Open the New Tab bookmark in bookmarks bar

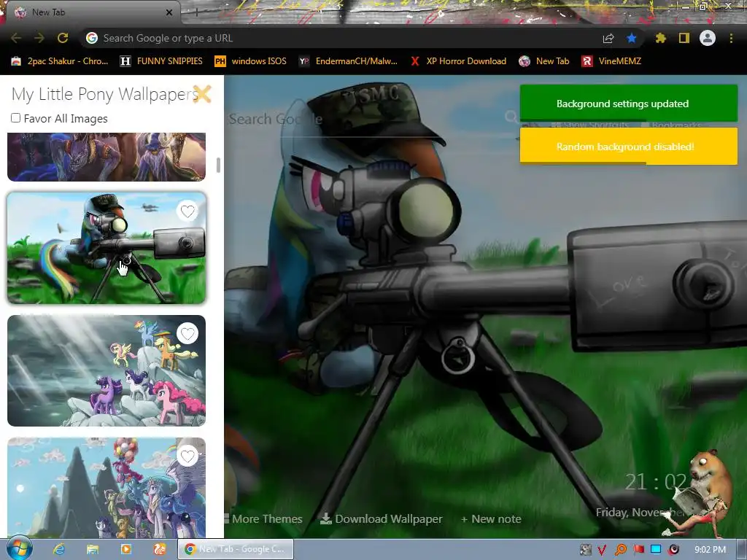[544, 61]
